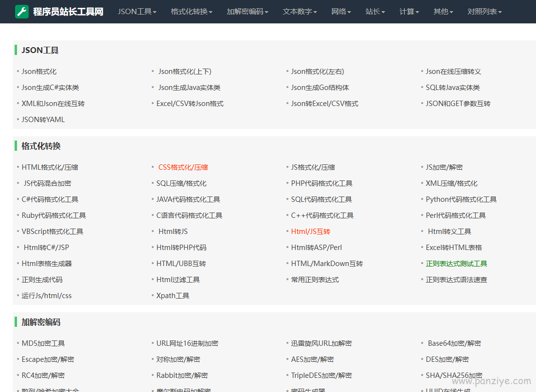Screen dimensions: 536x392
Task: Open VBScript格式化工具 link
Action: click(x=53, y=232)
